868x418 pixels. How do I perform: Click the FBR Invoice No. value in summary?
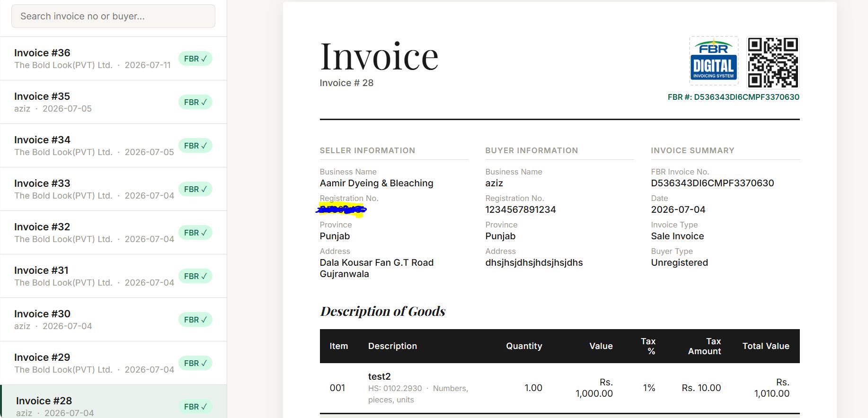pos(712,183)
